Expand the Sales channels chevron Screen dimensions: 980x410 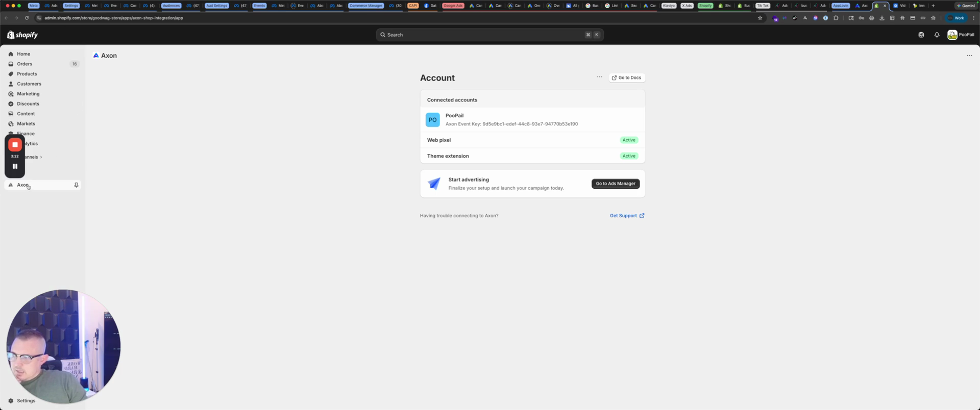tap(41, 157)
